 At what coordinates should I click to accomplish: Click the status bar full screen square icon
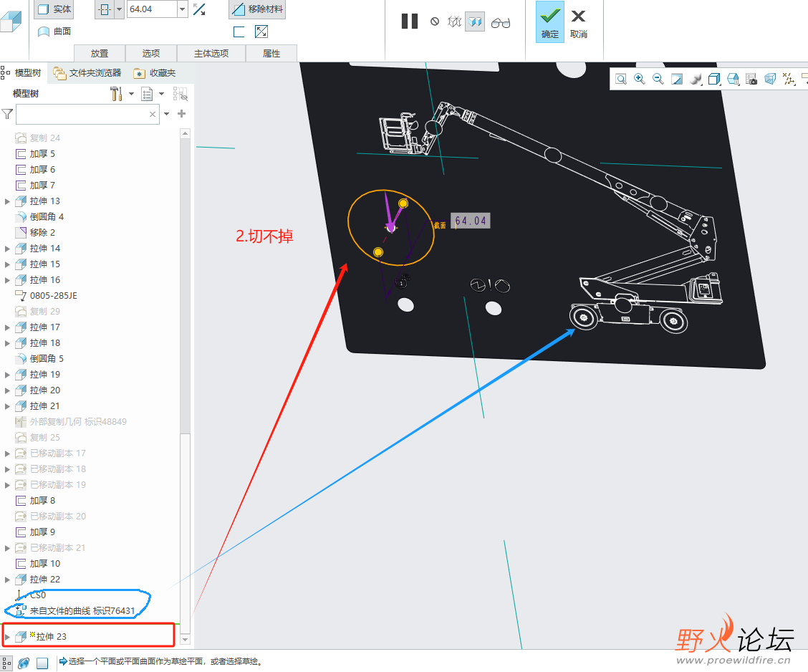(x=42, y=663)
